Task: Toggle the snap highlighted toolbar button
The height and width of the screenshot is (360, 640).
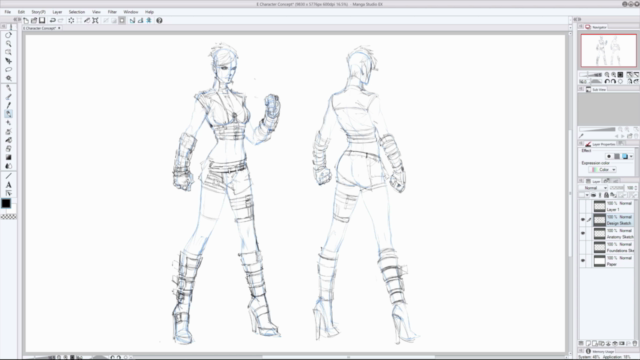Action: [x=122, y=20]
